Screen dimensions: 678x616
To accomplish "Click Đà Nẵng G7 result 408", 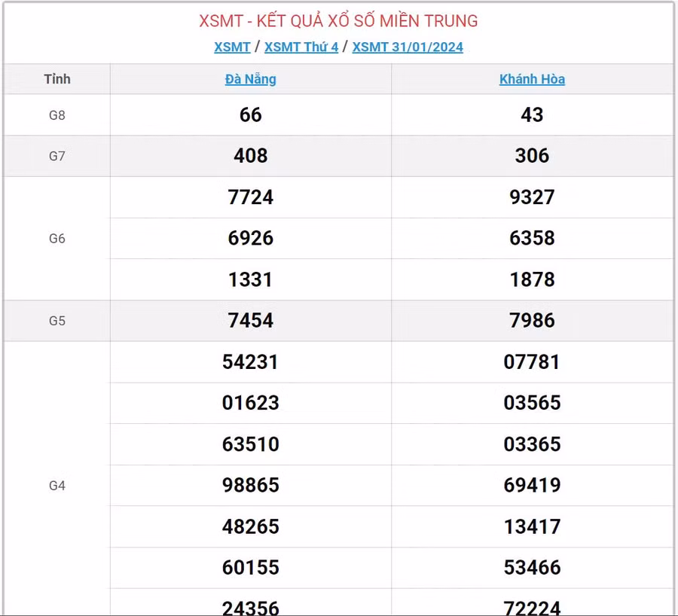I will [251, 156].
